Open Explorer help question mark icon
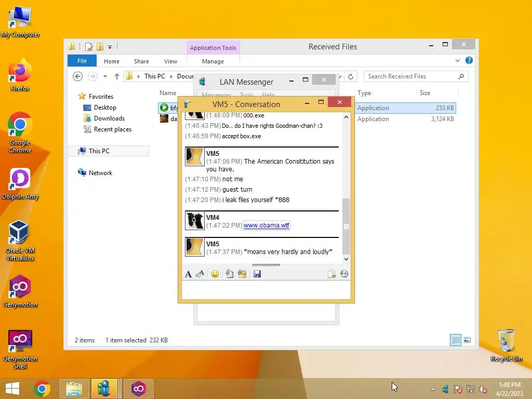 coord(469,60)
